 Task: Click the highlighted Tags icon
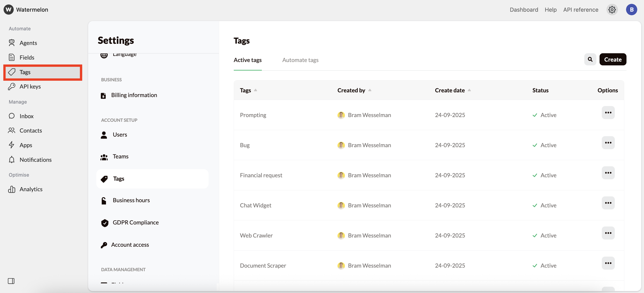pyautogui.click(x=12, y=72)
